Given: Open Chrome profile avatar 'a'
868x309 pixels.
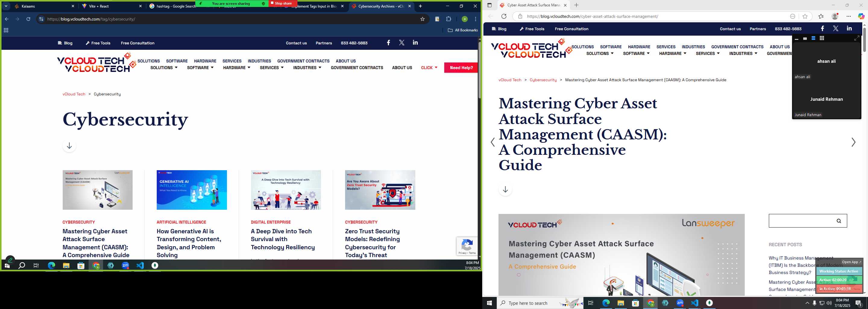Looking at the screenshot, I should coord(464,19).
